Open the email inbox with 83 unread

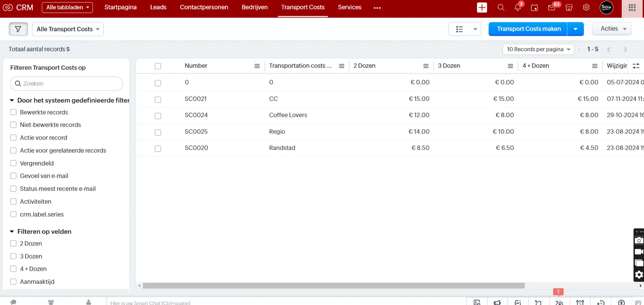pyautogui.click(x=551, y=7)
